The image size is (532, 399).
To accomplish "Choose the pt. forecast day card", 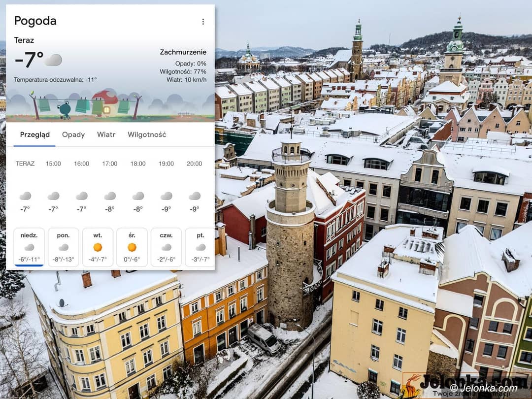I will (x=200, y=247).
